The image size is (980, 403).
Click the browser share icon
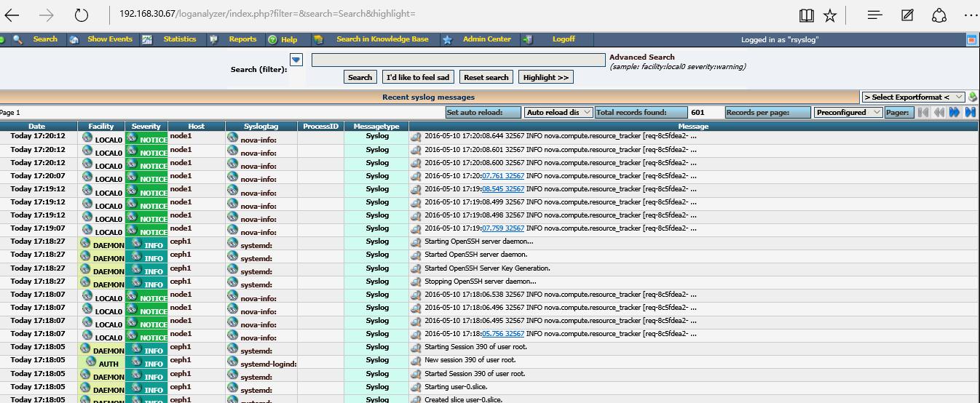point(939,15)
